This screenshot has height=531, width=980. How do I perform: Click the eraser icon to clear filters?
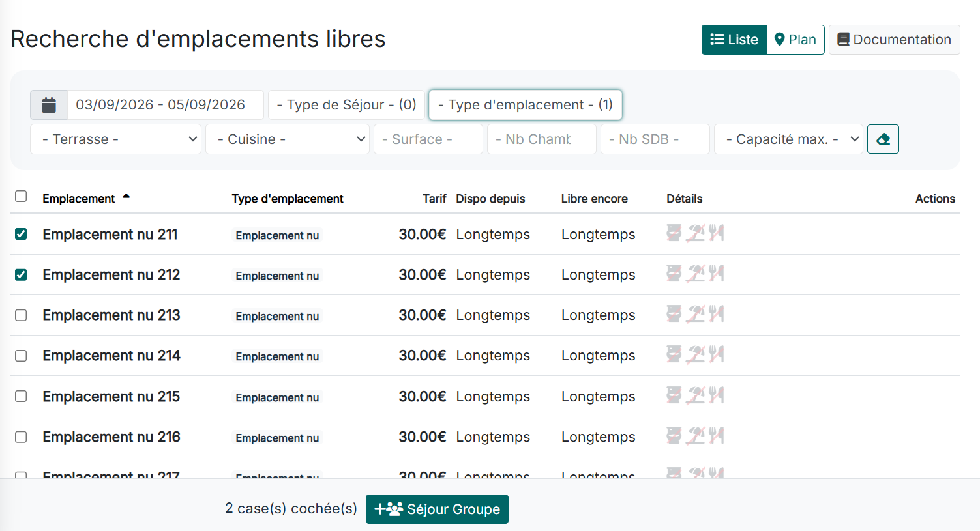(x=883, y=139)
